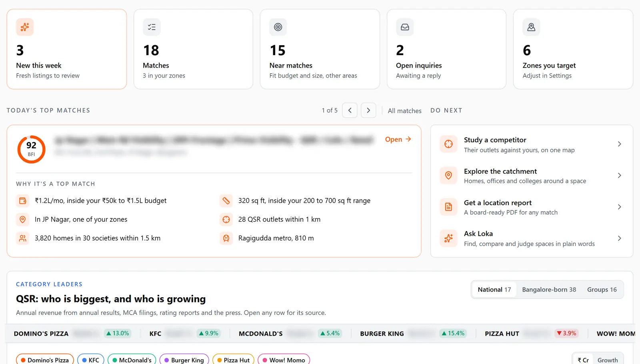This screenshot has height=364, width=640.
Task: Toggle the Domino's Pizza legend chip
Action: click(45, 360)
